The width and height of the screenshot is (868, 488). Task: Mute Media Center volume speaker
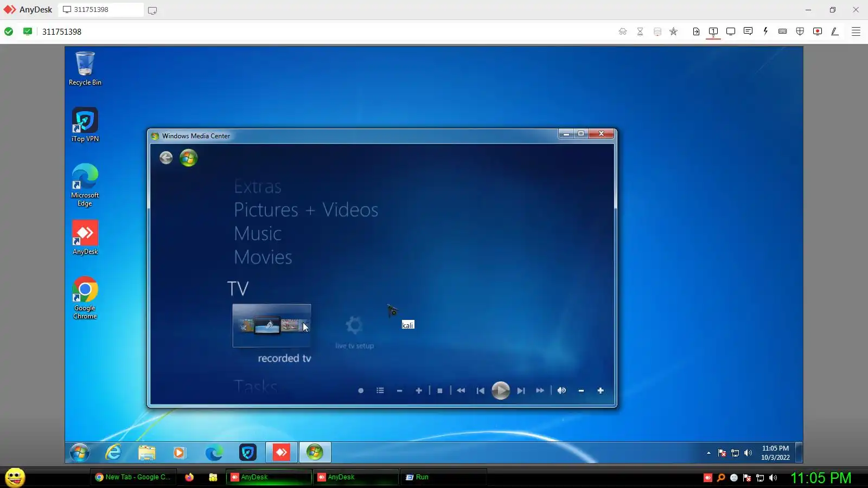coord(561,390)
